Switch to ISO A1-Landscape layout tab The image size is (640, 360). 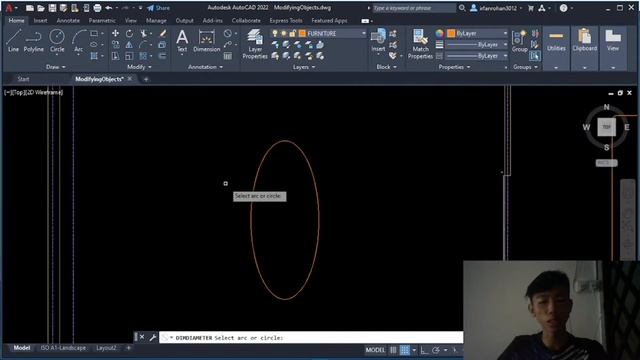[x=63, y=348]
